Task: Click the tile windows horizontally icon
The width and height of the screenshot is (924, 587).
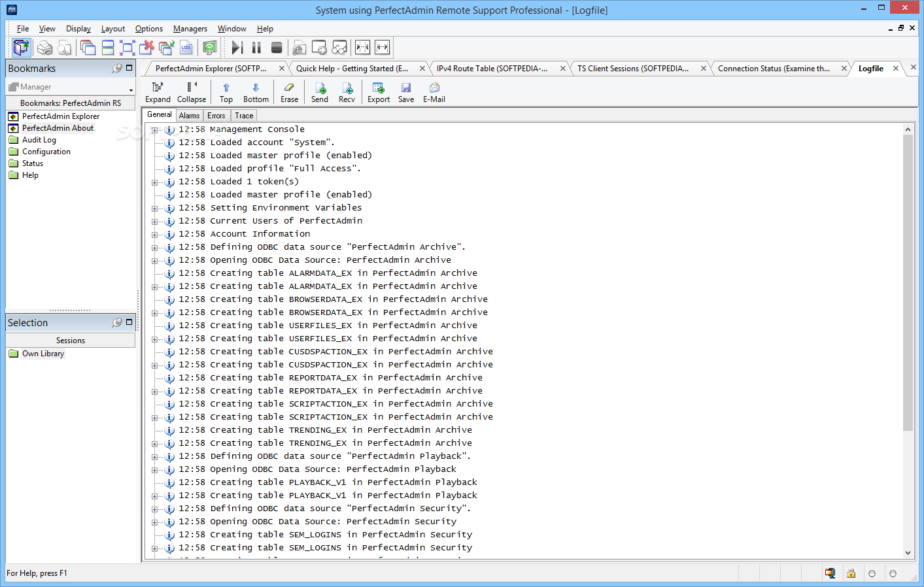Action: coord(108,48)
